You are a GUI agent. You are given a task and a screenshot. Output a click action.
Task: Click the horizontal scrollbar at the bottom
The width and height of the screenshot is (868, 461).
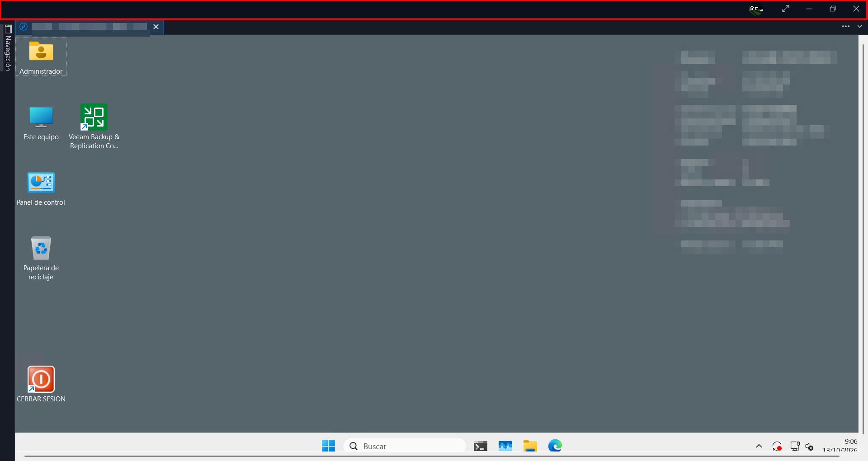pyautogui.click(x=432, y=456)
